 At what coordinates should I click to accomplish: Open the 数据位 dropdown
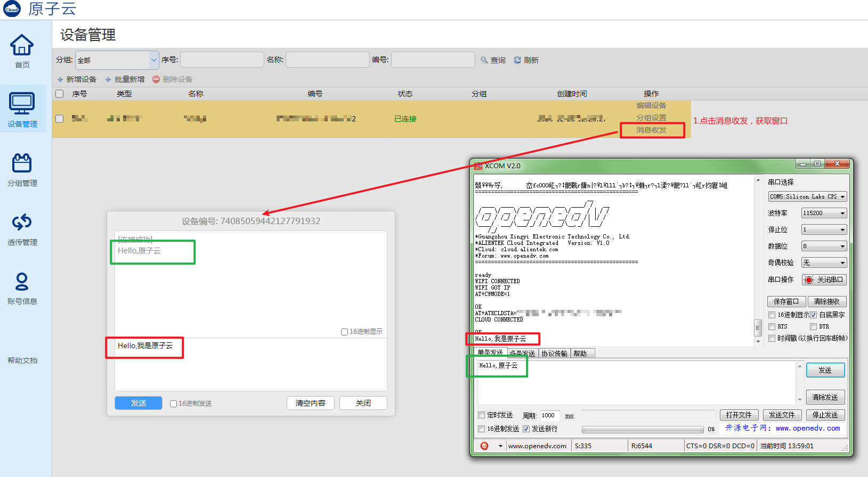pos(824,246)
